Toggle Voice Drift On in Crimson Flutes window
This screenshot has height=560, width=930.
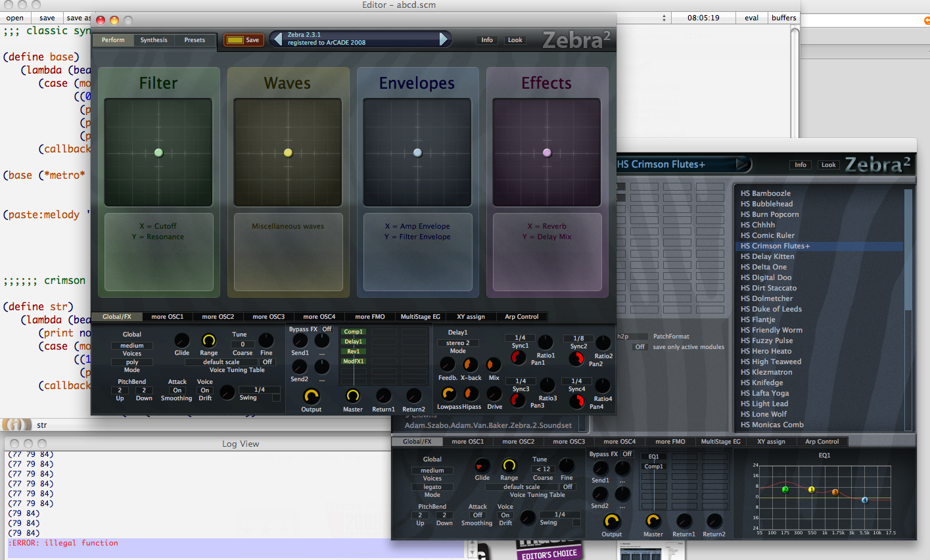tap(505, 515)
